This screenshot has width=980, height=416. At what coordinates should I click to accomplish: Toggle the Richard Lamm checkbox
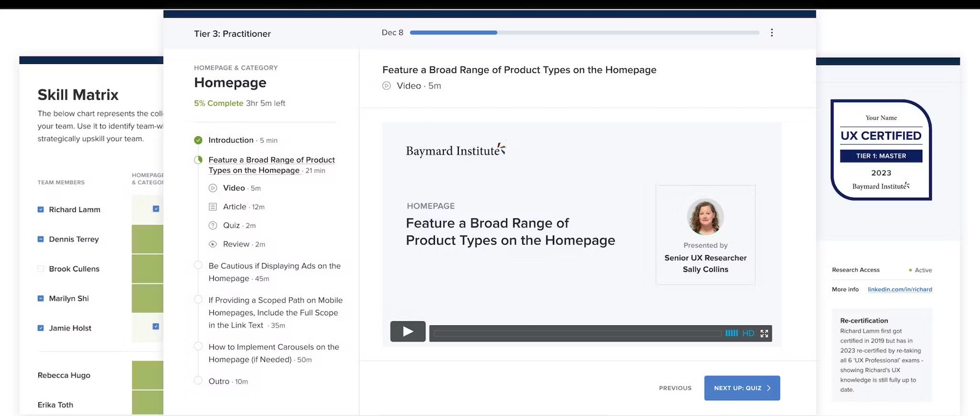[x=41, y=210]
